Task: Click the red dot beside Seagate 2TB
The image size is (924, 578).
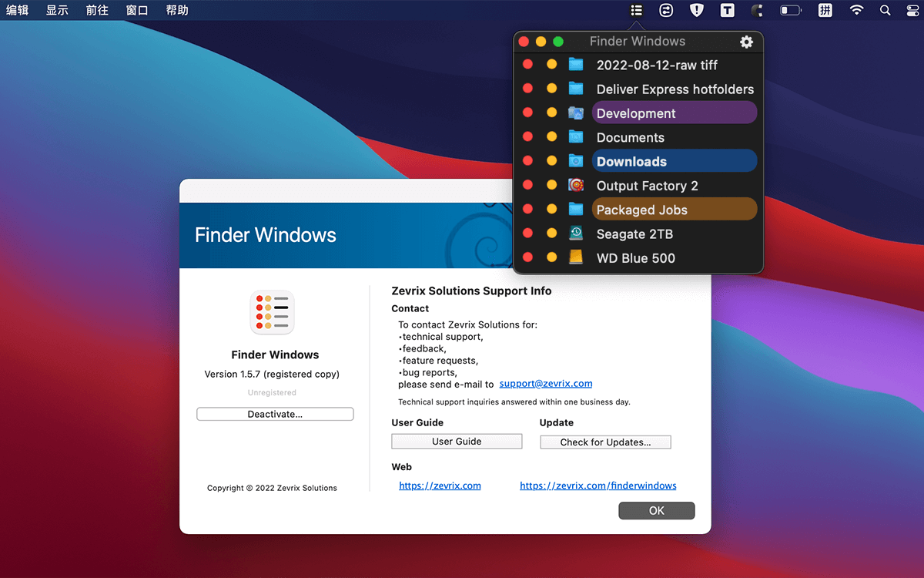Action: 527,233
